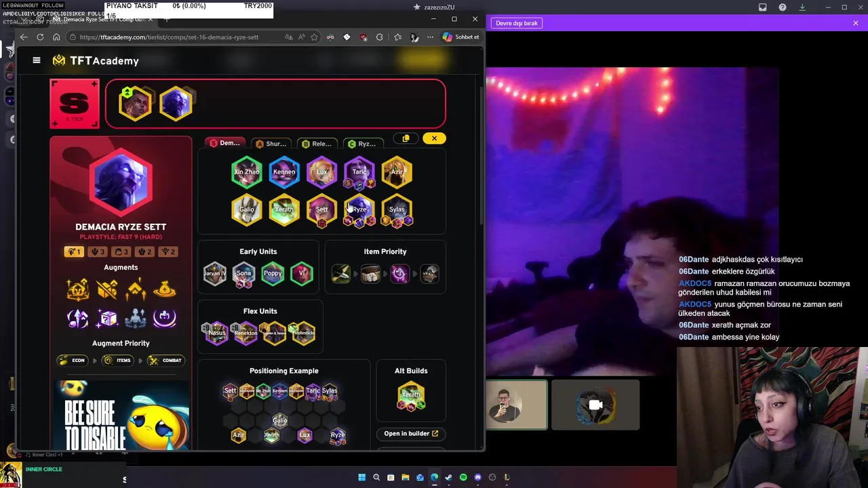Click Nasus in Flex Units
Screen dimensions: 868x488
tap(216, 333)
